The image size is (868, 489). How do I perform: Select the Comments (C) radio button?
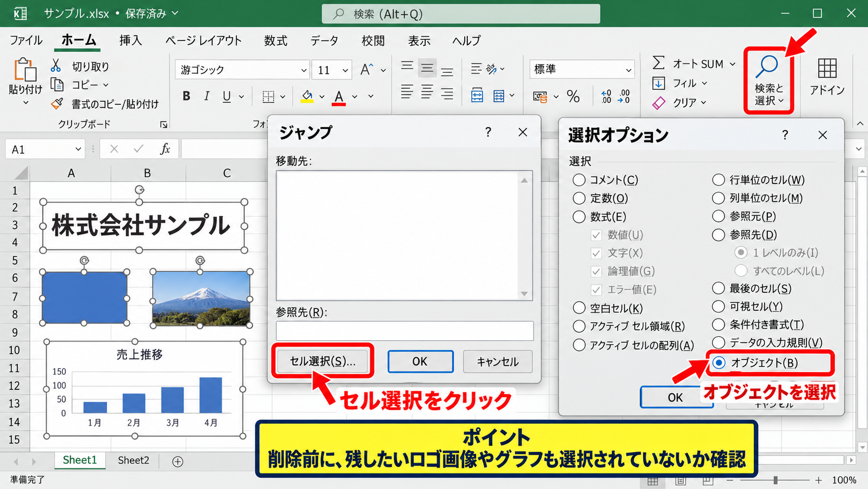(x=579, y=180)
